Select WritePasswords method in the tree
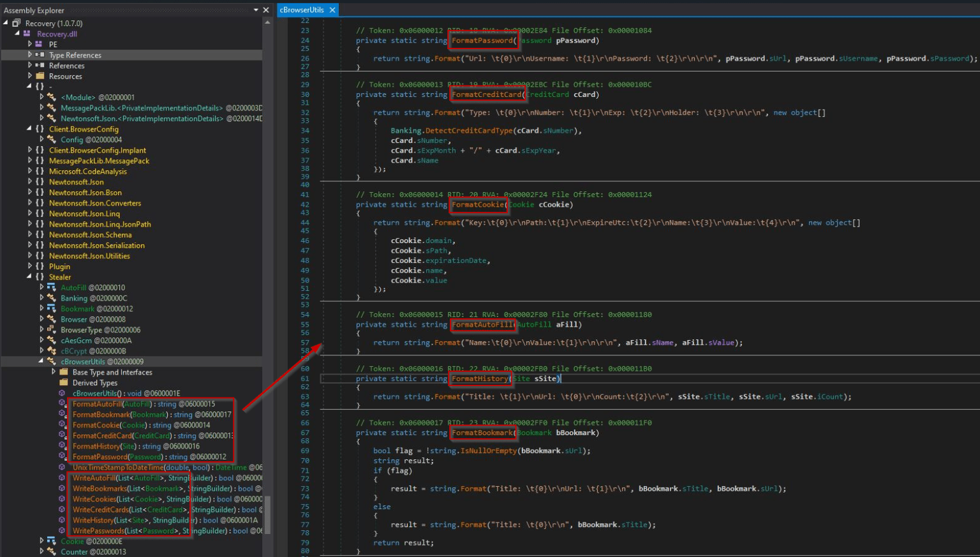980x557 pixels. click(99, 531)
